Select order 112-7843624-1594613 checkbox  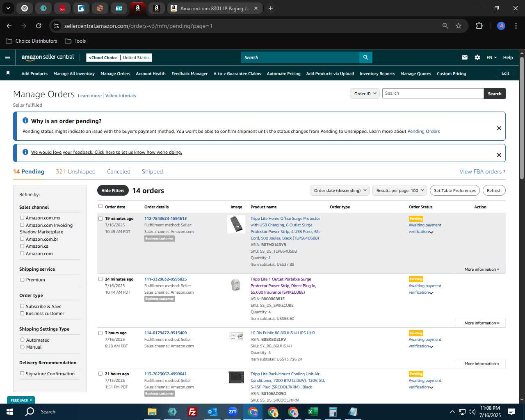[100, 219]
